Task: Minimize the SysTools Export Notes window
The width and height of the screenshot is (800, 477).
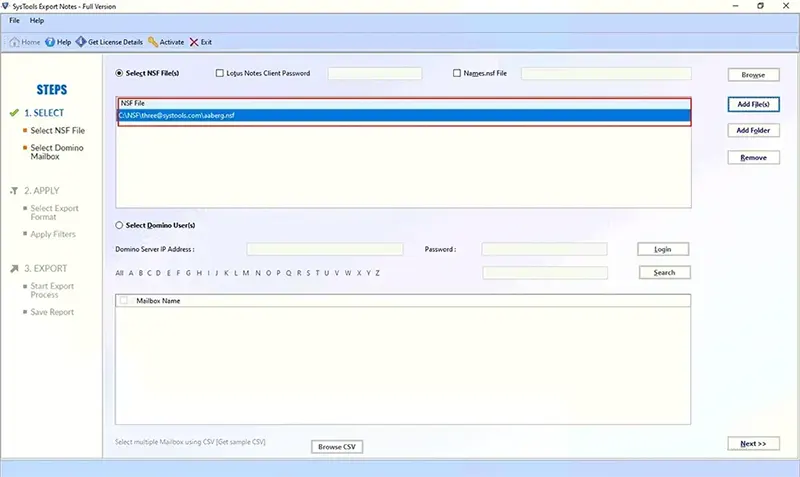Action: click(x=735, y=6)
